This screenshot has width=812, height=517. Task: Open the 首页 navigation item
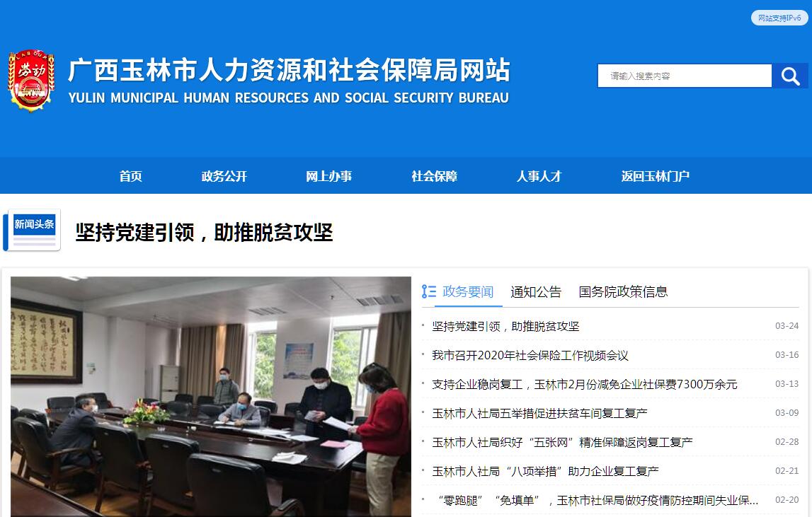(x=130, y=176)
